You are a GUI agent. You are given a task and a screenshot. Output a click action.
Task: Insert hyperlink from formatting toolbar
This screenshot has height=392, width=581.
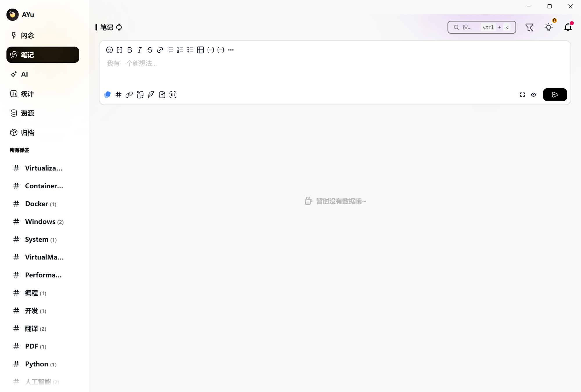[x=160, y=50]
